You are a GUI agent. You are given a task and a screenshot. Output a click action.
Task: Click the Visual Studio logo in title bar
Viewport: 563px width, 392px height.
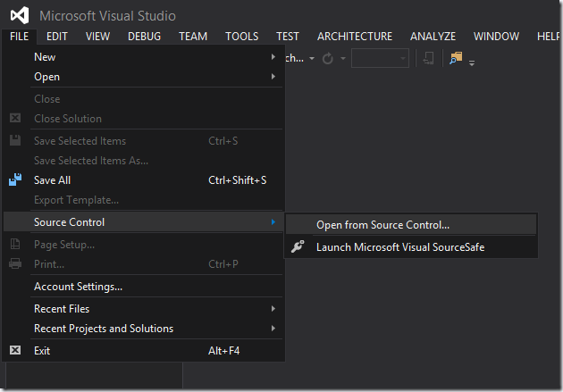20,15
